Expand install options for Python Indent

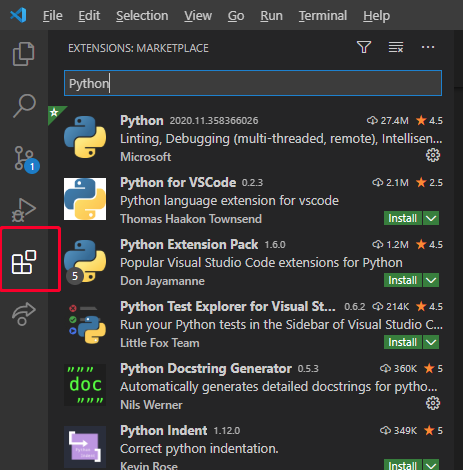coord(431,465)
